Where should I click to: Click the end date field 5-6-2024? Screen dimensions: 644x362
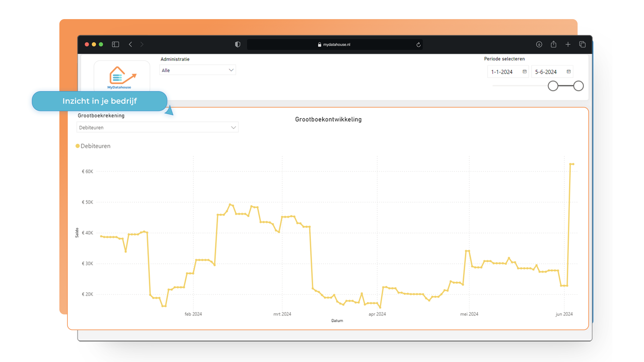point(546,72)
